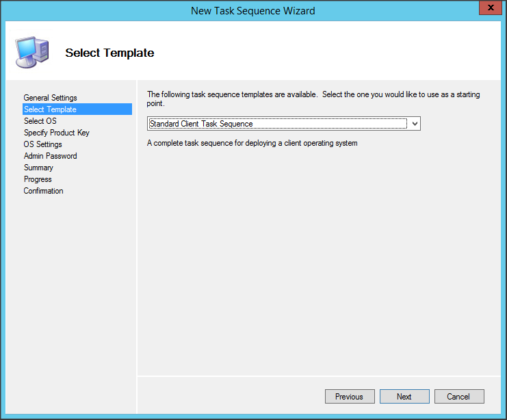Click the template description text below dropdown
507x420 pixels.
coord(252,143)
